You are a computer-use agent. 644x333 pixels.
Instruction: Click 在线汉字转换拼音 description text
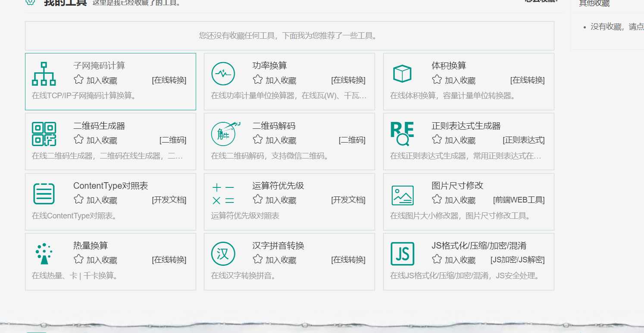pos(244,275)
